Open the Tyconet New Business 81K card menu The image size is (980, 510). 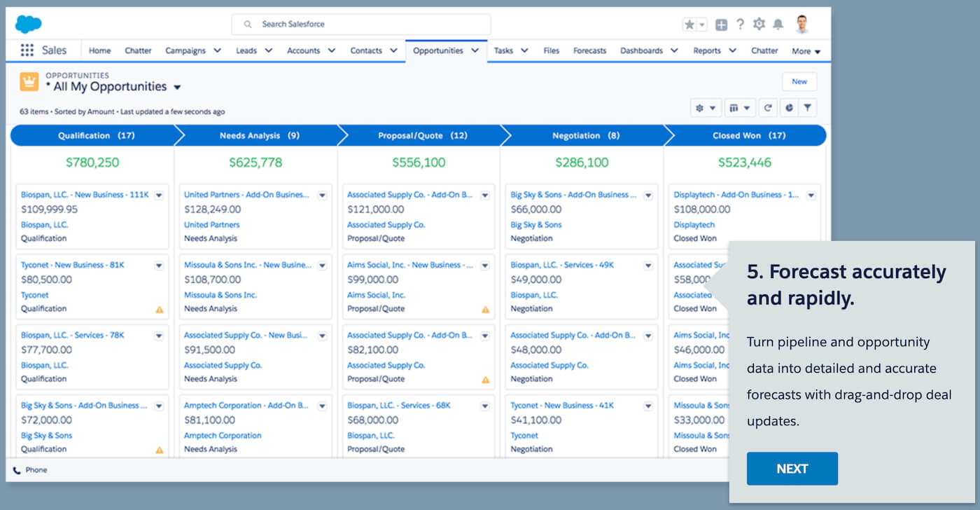tap(159, 266)
